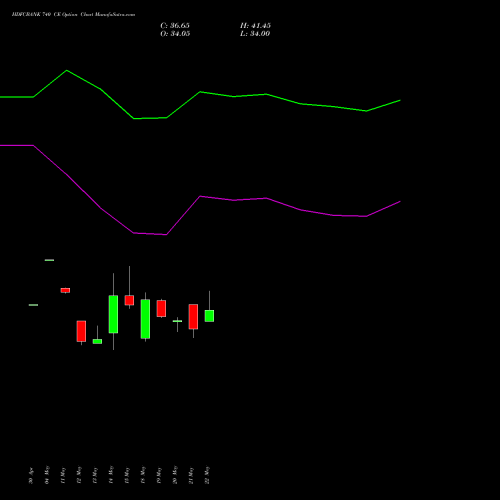This screenshot has height=500, width=500.
Task: Click the red 19 May candlestick body
Action: pos(161,308)
